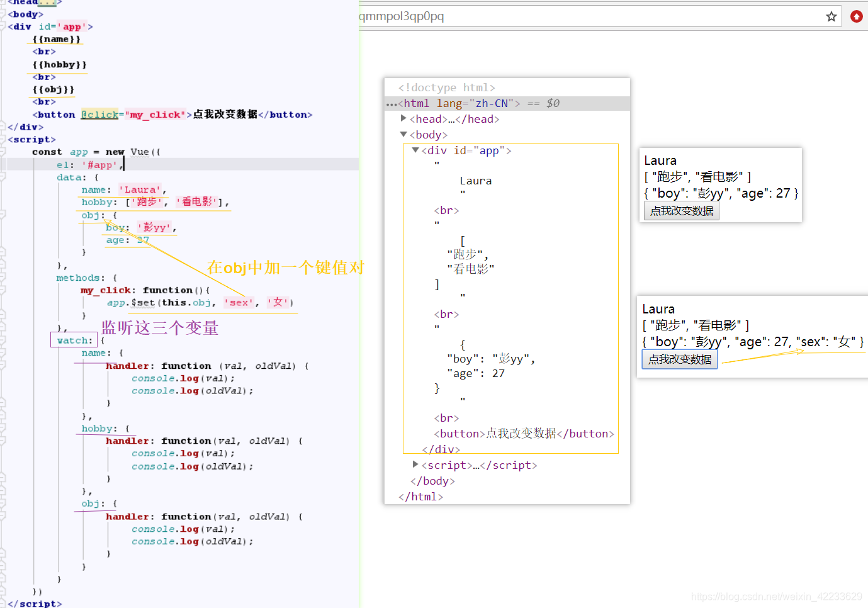Collapse the div id="app" node
This screenshot has height=608, width=868.
click(415, 150)
